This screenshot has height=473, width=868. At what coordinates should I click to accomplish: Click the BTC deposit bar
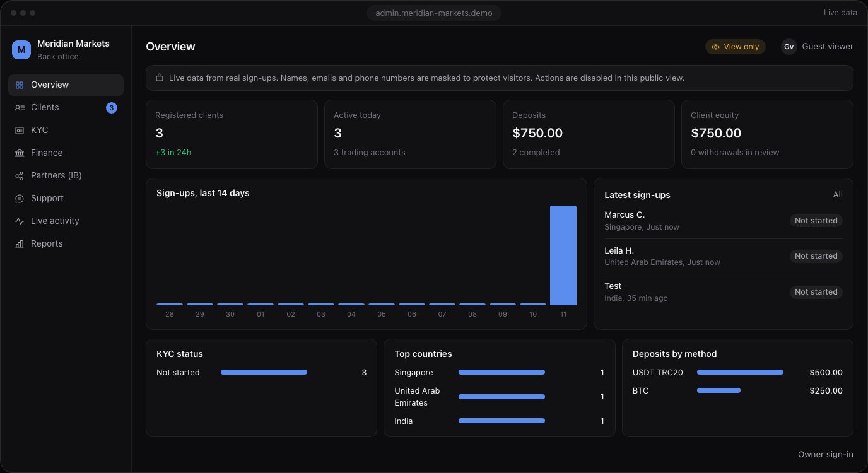pos(718,391)
